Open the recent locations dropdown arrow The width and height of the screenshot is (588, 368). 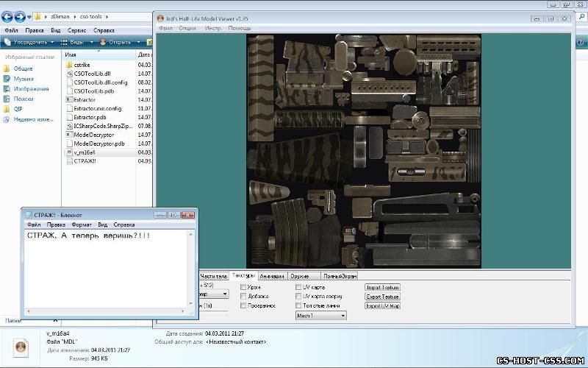[x=29, y=17]
